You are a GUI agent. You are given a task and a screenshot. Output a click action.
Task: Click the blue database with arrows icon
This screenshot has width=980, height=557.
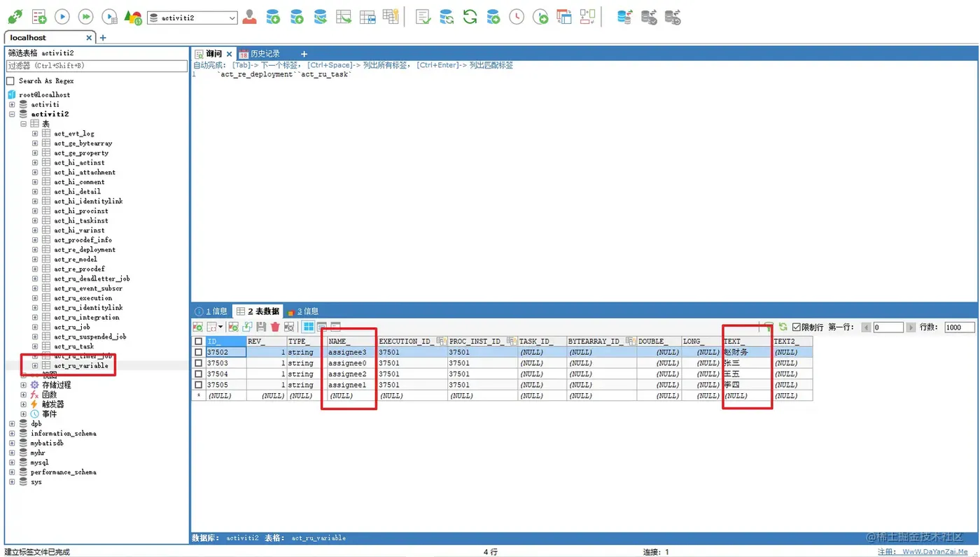[625, 17]
